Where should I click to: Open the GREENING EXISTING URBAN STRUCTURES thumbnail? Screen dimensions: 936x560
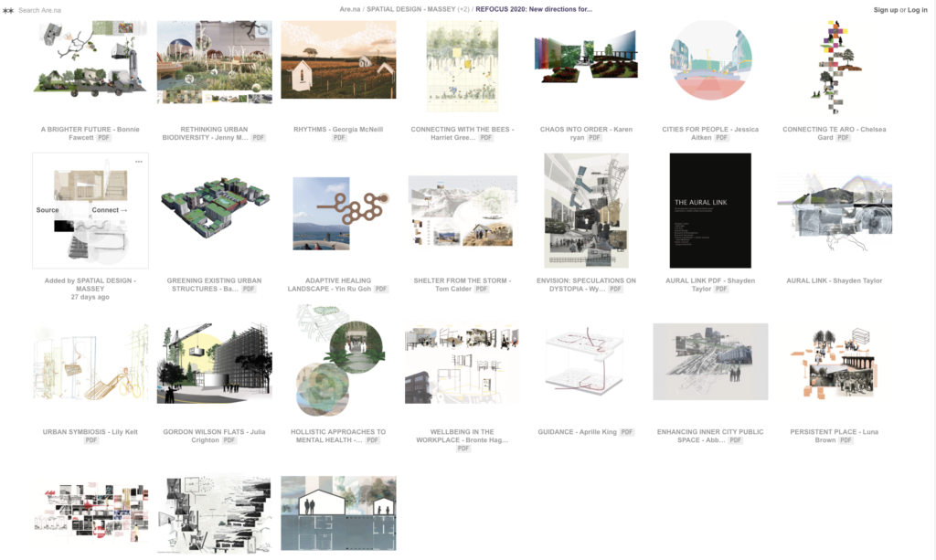(214, 207)
